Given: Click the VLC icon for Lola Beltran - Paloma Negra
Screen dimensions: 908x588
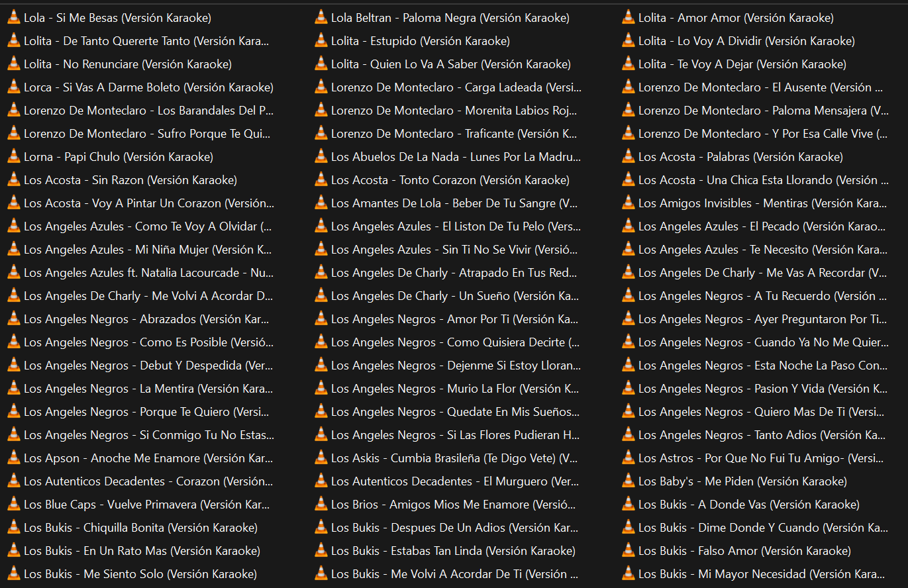Looking at the screenshot, I should (321, 18).
